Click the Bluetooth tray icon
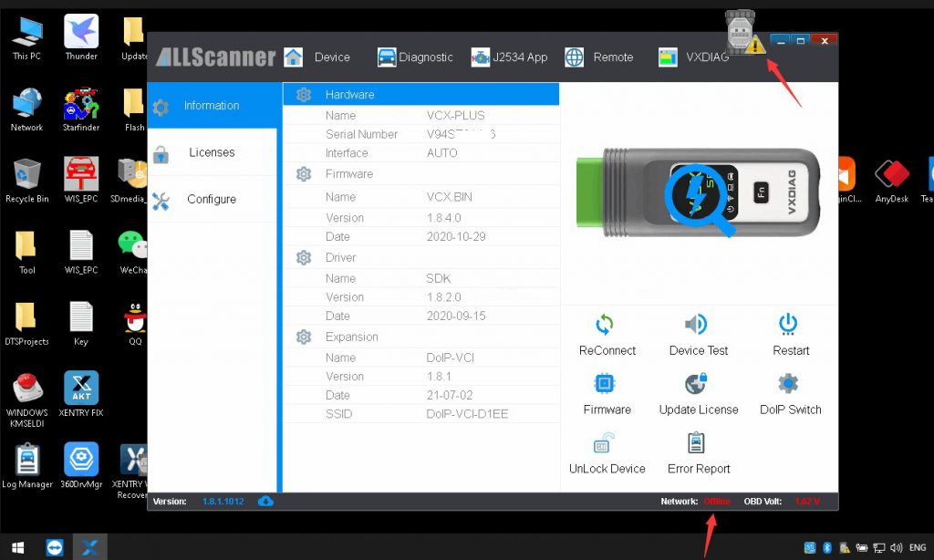This screenshot has width=934, height=560. pos(826,547)
